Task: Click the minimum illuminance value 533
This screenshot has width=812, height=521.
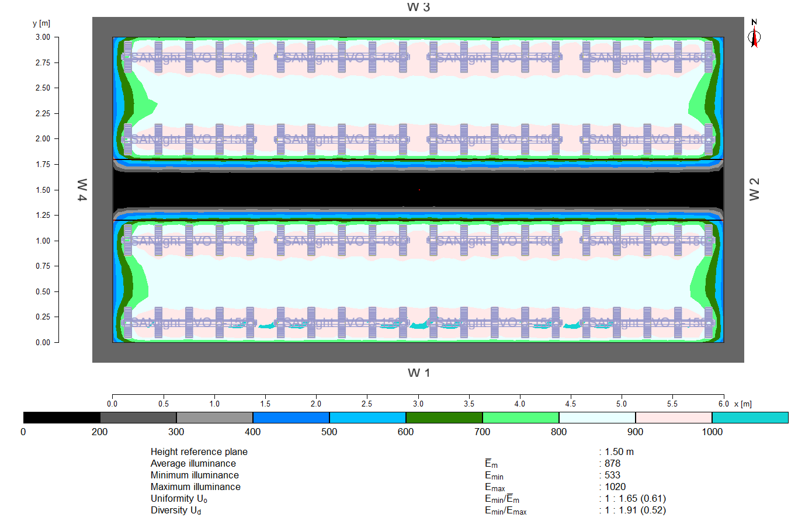Action: tap(613, 475)
